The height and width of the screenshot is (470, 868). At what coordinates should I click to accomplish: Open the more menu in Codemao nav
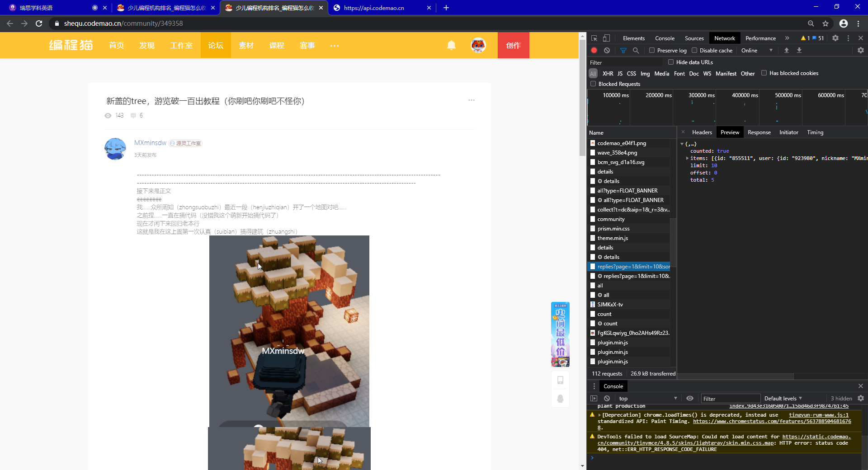(x=335, y=46)
